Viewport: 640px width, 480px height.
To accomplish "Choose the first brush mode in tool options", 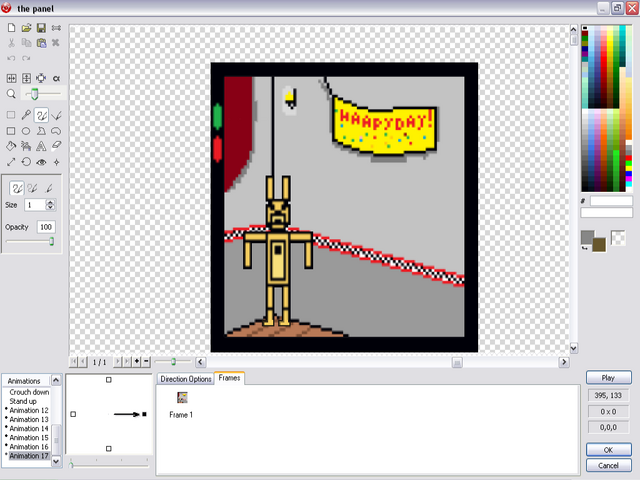I will (17, 188).
